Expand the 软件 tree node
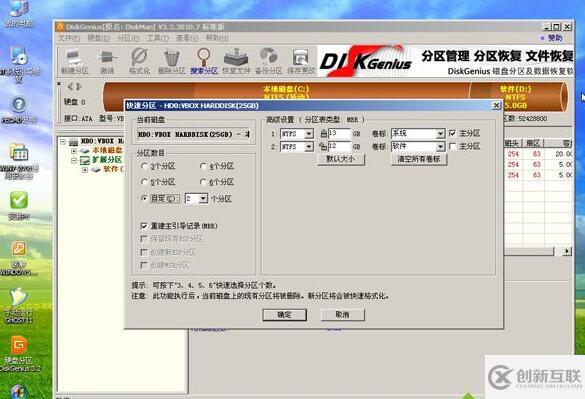This screenshot has width=585, height=399. 85,169
